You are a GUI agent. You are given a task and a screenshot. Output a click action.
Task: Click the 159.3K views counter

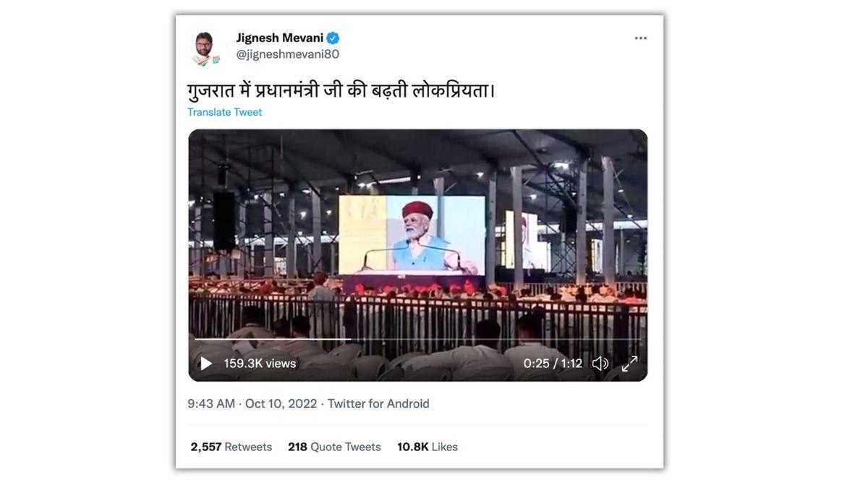(x=260, y=364)
